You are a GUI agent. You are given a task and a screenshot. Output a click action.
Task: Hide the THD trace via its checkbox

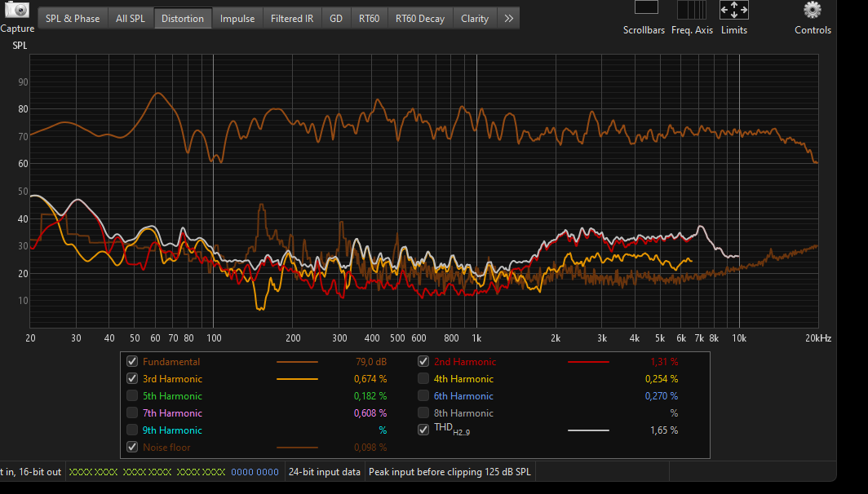coord(423,430)
